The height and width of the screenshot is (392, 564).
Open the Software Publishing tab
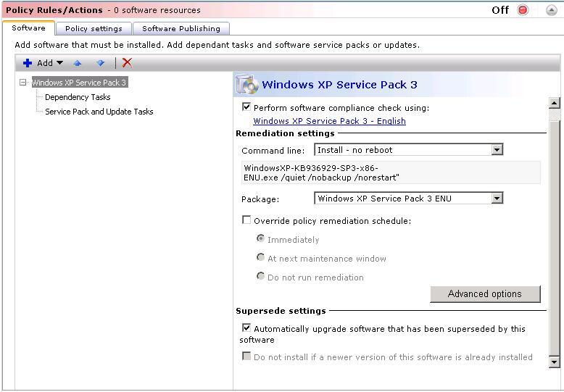181,28
